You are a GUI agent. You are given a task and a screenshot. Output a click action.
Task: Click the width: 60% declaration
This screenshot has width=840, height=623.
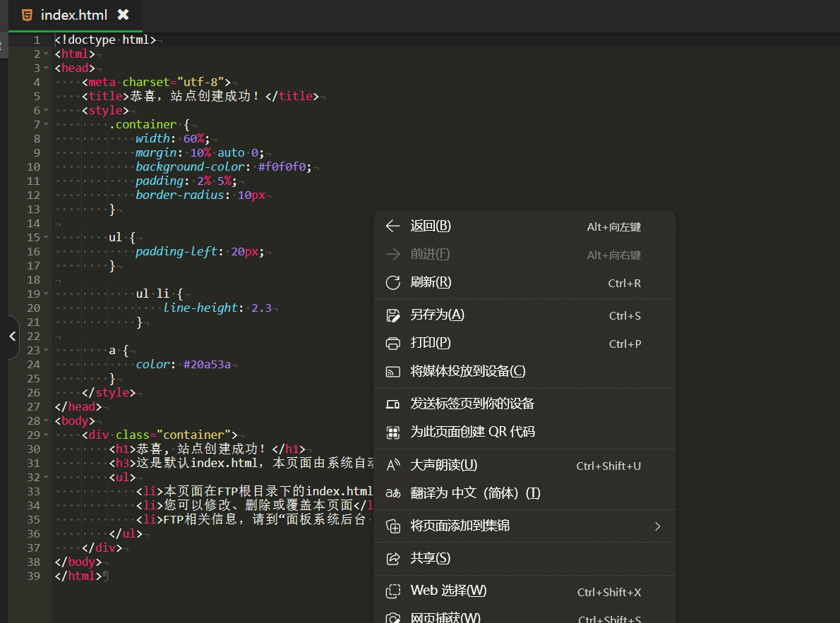click(x=172, y=138)
